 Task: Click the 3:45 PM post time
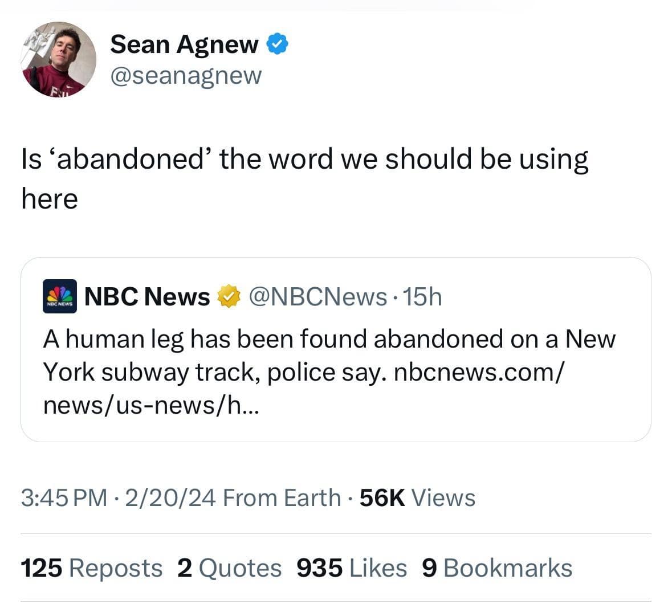click(64, 497)
